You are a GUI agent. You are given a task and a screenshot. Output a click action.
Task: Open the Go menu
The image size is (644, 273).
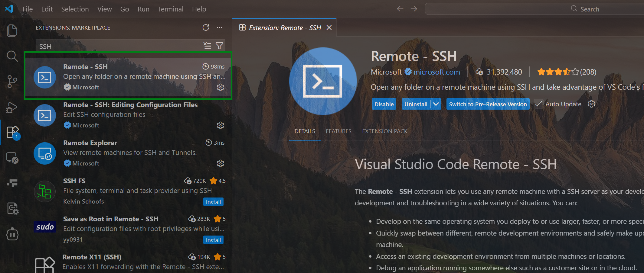pyautogui.click(x=125, y=9)
